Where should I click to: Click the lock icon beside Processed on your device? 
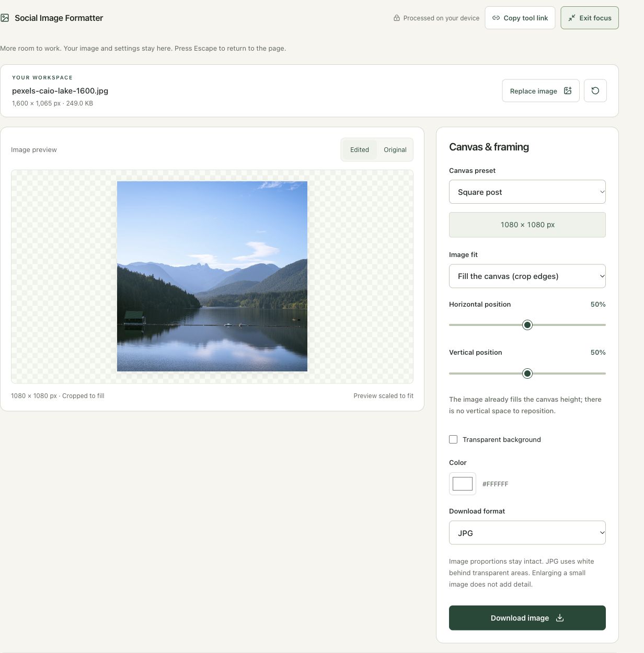pyautogui.click(x=397, y=18)
